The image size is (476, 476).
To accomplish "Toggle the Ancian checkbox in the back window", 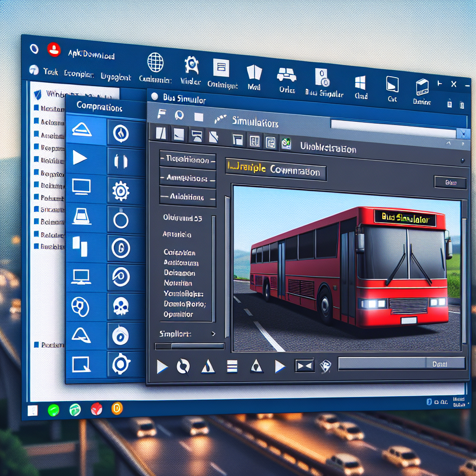I will [36, 134].
